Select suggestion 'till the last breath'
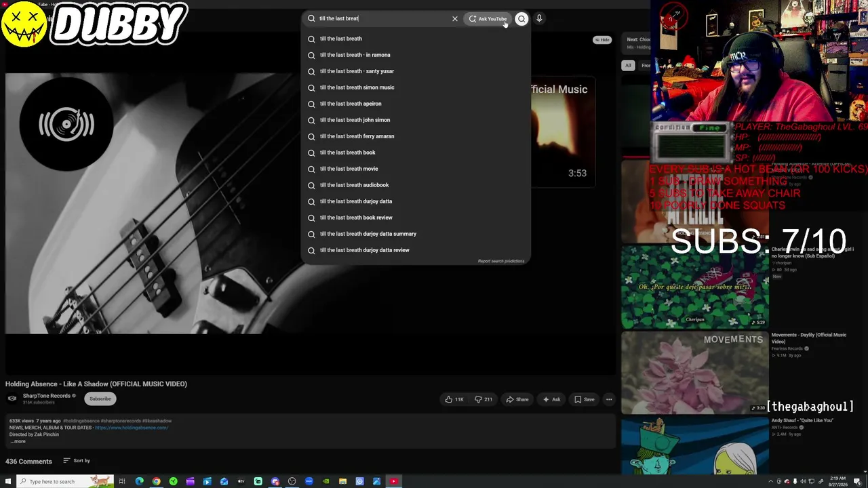 pyautogui.click(x=416, y=39)
